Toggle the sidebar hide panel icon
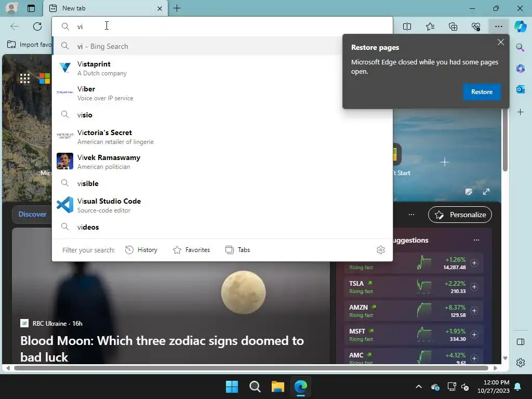Viewport: 532px width, 399px height. pos(520,342)
